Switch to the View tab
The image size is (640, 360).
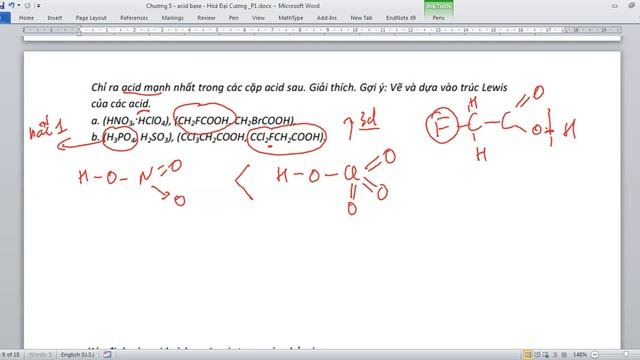pyautogui.click(x=258, y=18)
